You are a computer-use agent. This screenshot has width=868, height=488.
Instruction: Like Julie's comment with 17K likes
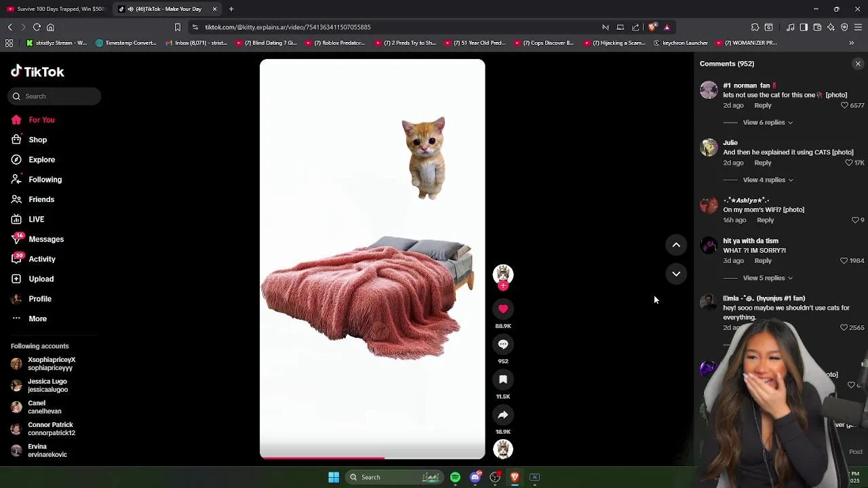coord(849,163)
